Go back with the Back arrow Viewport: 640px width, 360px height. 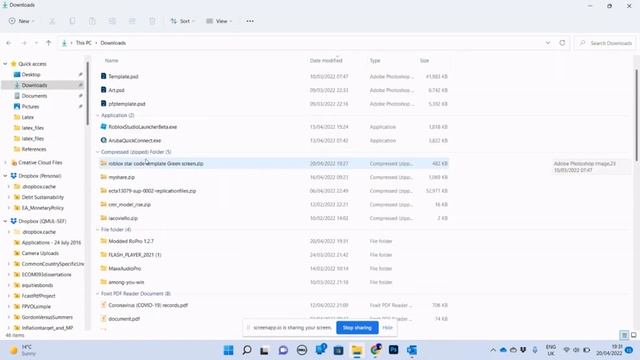9,43
